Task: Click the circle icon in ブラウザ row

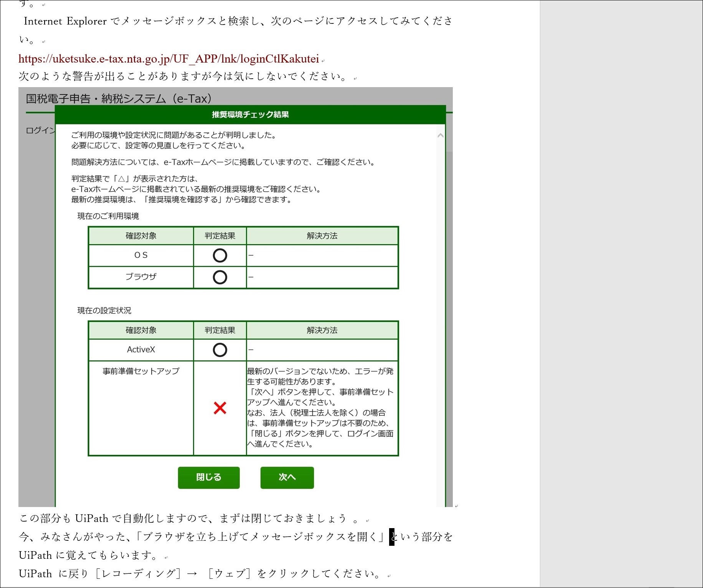Action: [220, 277]
